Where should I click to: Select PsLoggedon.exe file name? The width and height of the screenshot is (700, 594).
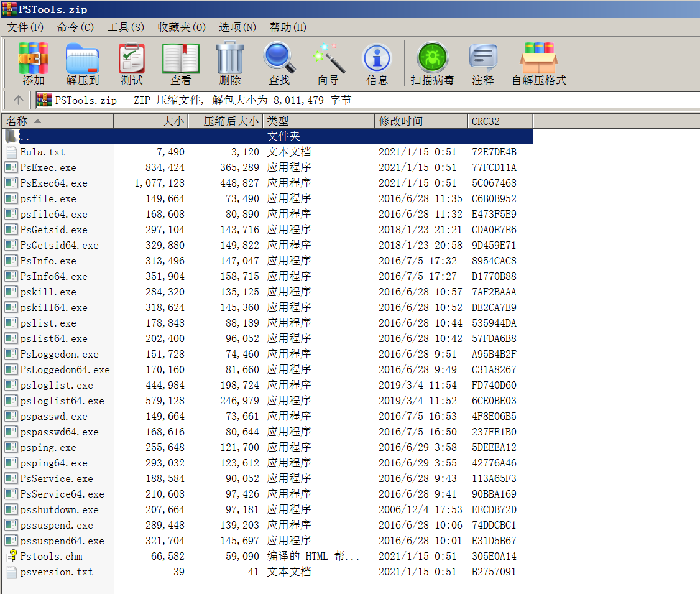[x=60, y=354]
